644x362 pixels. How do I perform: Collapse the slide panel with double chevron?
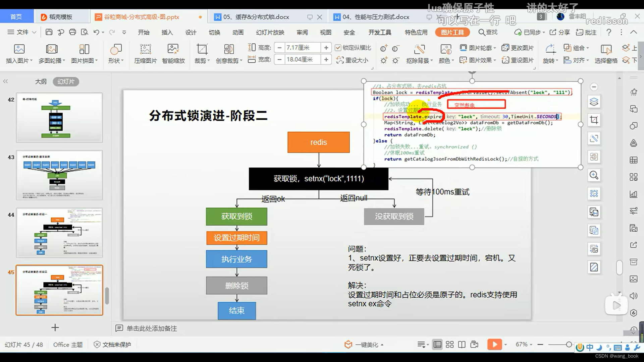tap(5, 81)
